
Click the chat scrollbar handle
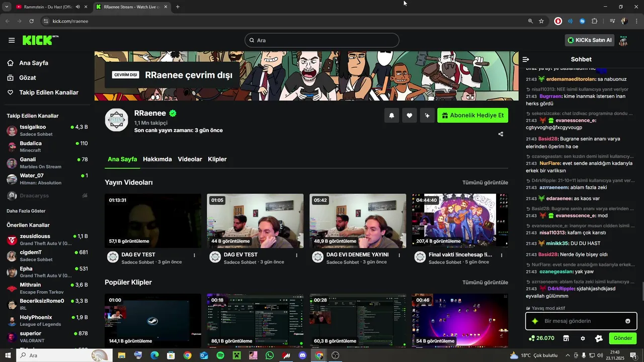click(642, 291)
